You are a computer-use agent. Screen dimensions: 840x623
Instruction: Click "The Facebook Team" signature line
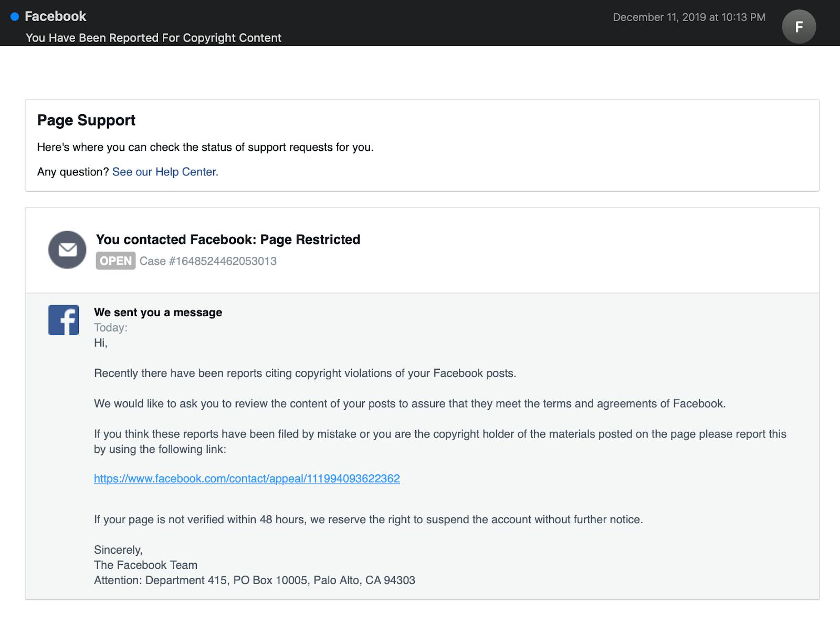[145, 565]
